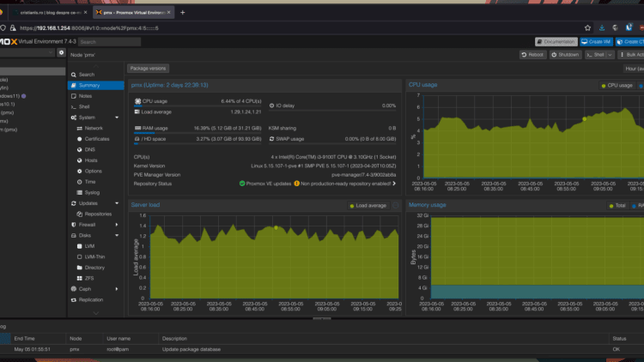This screenshot has height=362, width=644.
Task: Click the End Time column header
Action: point(38,339)
